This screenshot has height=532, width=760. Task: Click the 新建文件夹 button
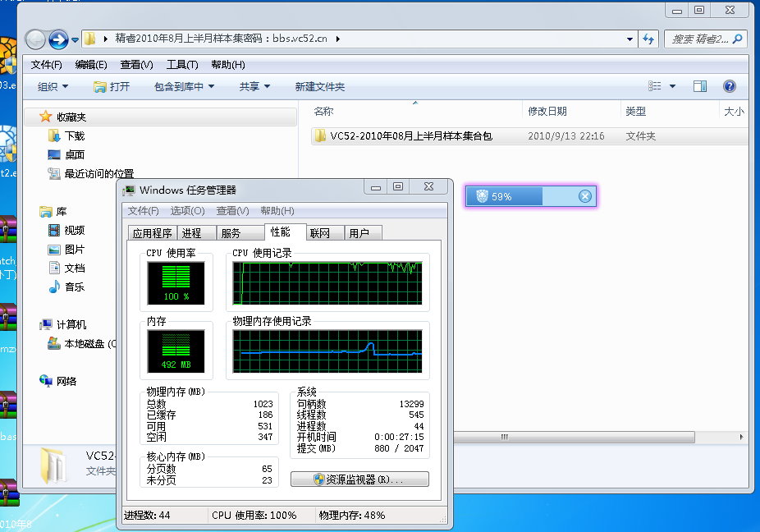pyautogui.click(x=320, y=86)
